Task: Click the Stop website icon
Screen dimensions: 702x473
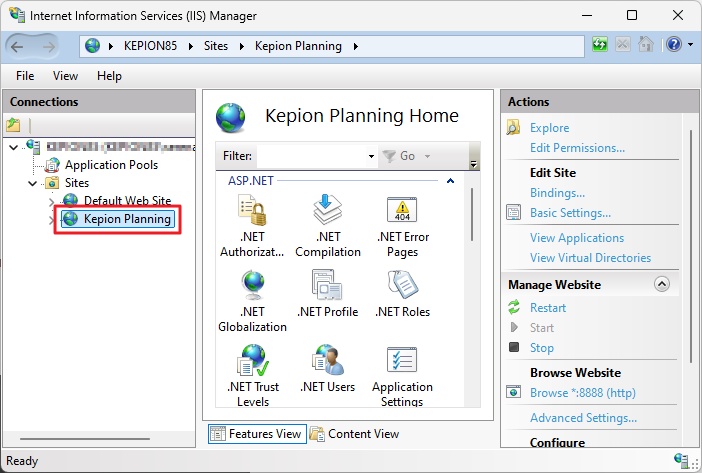Action: [x=514, y=347]
